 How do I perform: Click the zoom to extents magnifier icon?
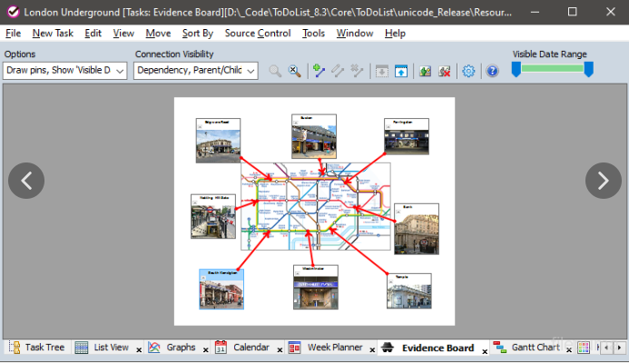coord(275,71)
